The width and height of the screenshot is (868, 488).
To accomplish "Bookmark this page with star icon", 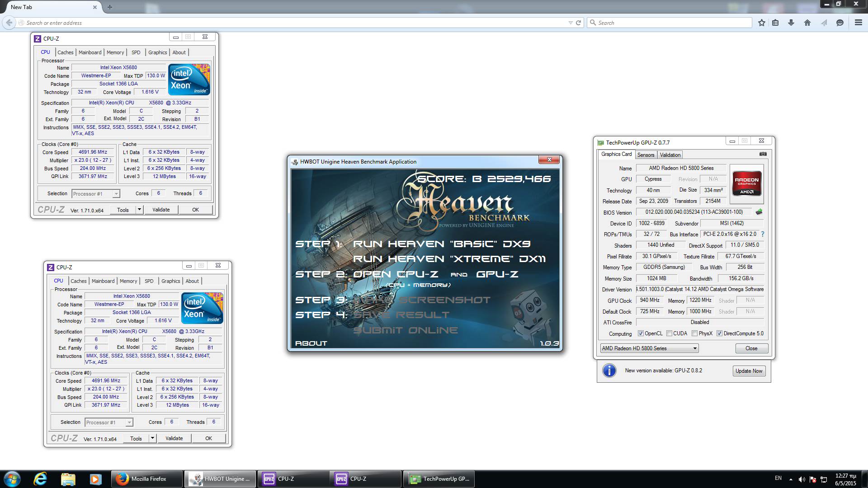I will tap(762, 23).
